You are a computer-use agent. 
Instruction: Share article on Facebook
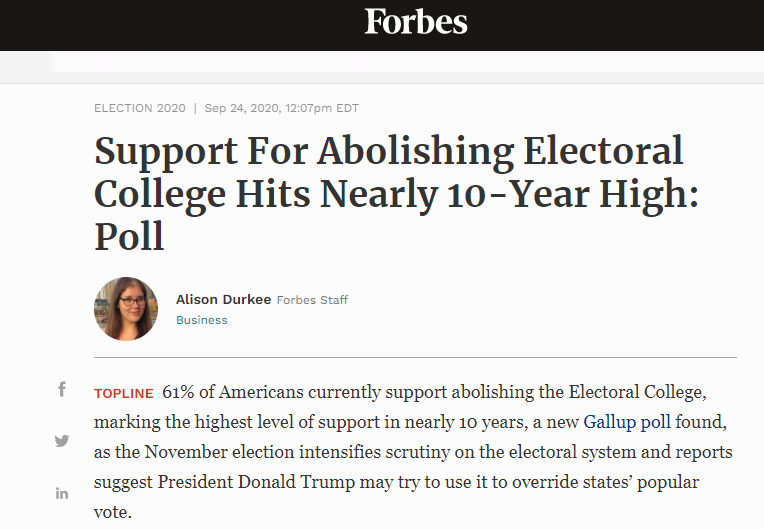pyautogui.click(x=62, y=389)
